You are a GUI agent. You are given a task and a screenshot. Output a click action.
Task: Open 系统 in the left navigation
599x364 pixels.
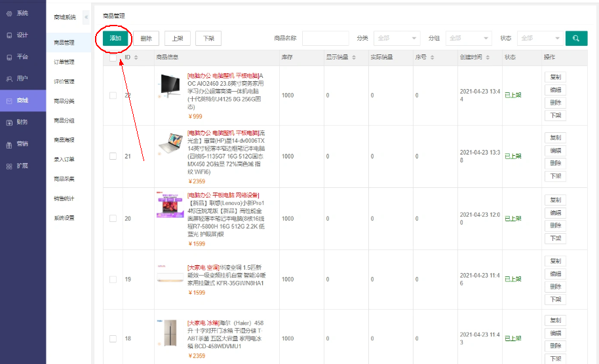click(22, 13)
